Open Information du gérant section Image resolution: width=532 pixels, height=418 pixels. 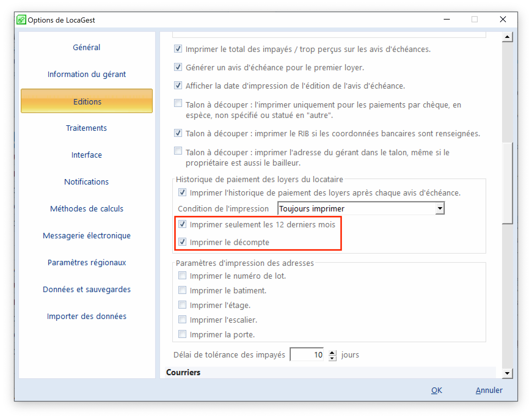86,74
